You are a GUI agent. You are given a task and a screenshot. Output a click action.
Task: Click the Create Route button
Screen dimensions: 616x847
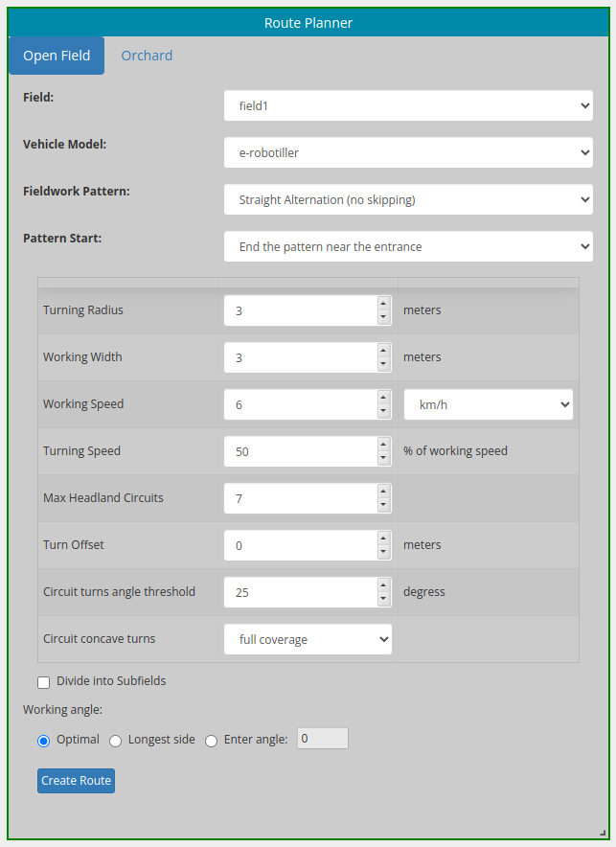76,781
